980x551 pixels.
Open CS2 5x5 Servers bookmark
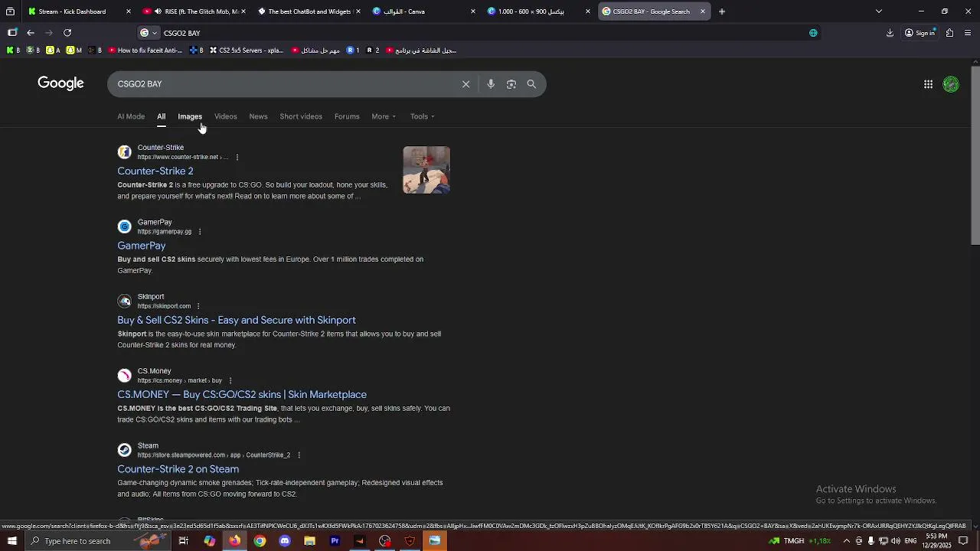click(246, 51)
